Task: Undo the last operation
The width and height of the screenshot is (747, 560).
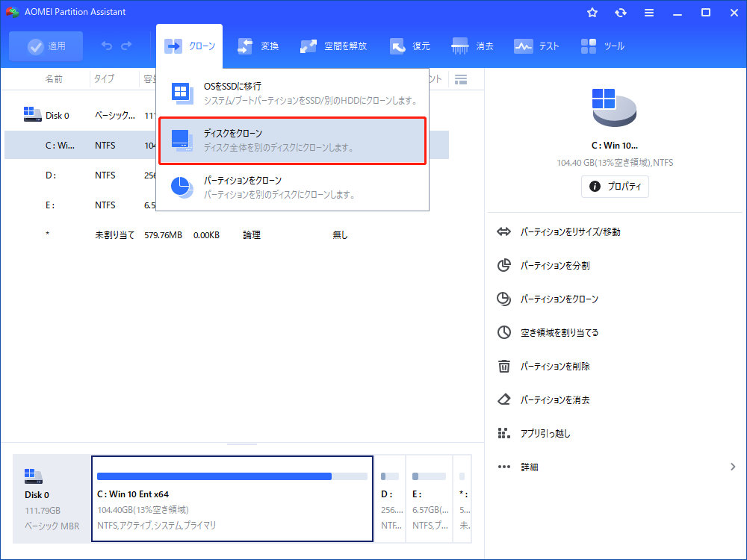Action: click(x=107, y=46)
